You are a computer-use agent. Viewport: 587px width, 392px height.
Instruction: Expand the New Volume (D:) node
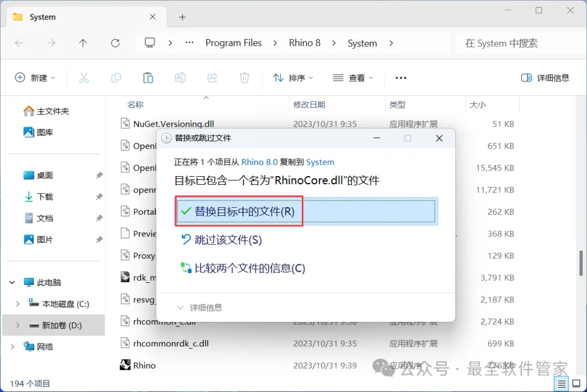17,325
